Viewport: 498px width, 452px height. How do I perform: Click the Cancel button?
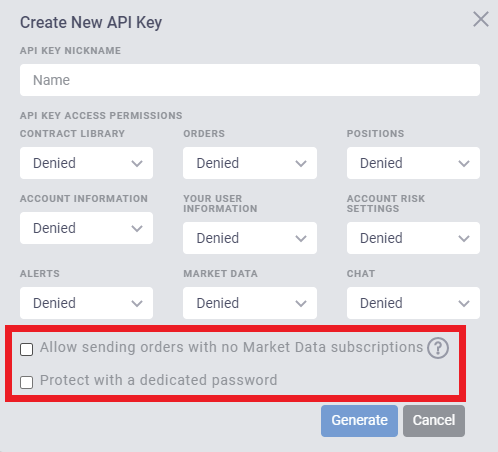434,421
